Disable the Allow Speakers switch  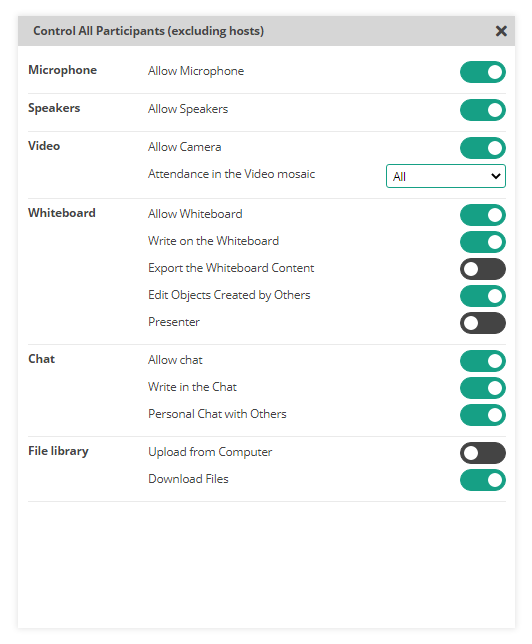click(483, 110)
